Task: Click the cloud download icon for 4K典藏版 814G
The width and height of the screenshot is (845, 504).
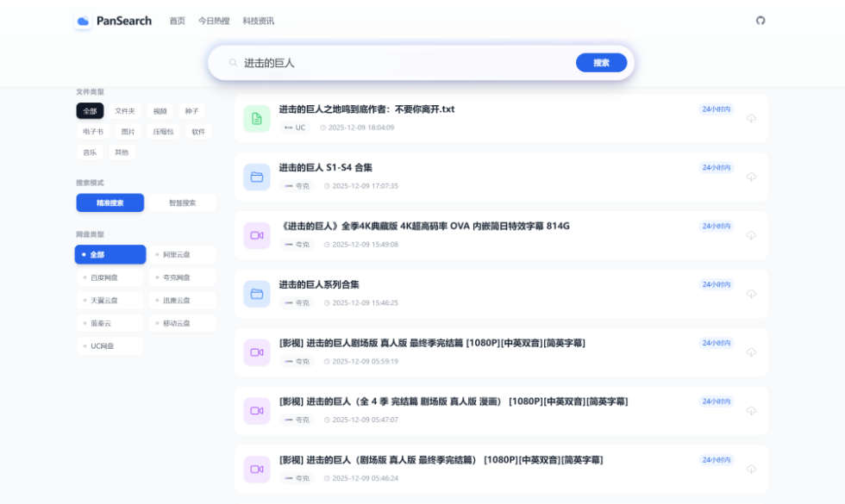Action: (751, 235)
